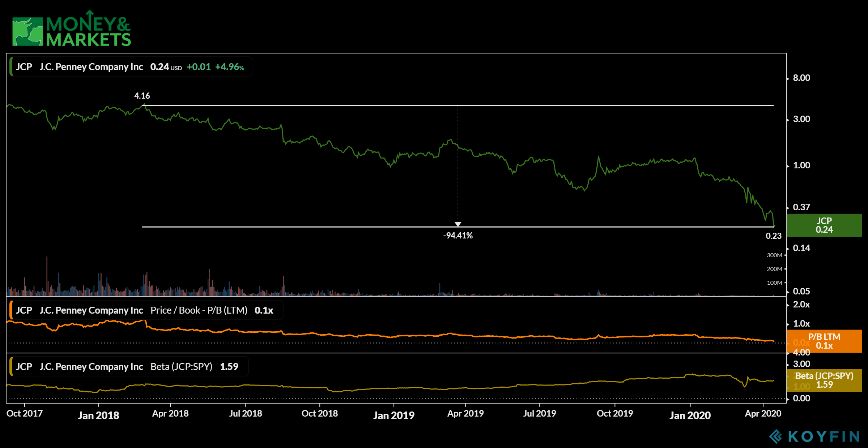Click the 1.0x P/B axis label

pyautogui.click(x=801, y=324)
